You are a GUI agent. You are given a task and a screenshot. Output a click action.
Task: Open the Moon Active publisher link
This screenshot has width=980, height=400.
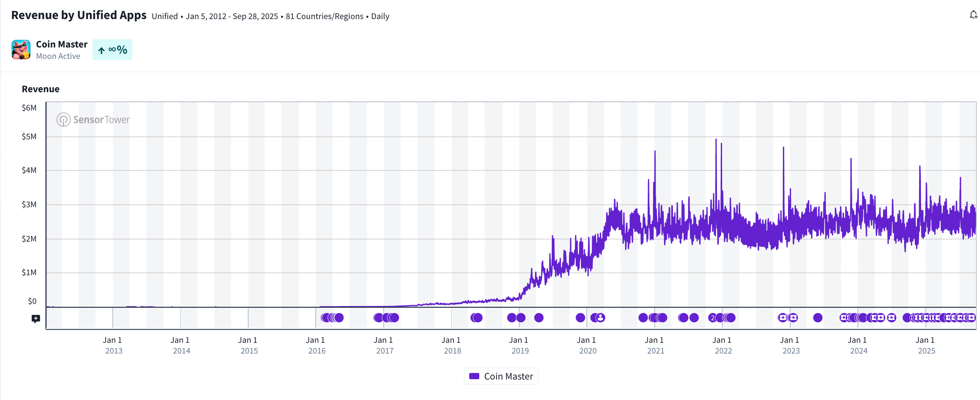point(58,56)
